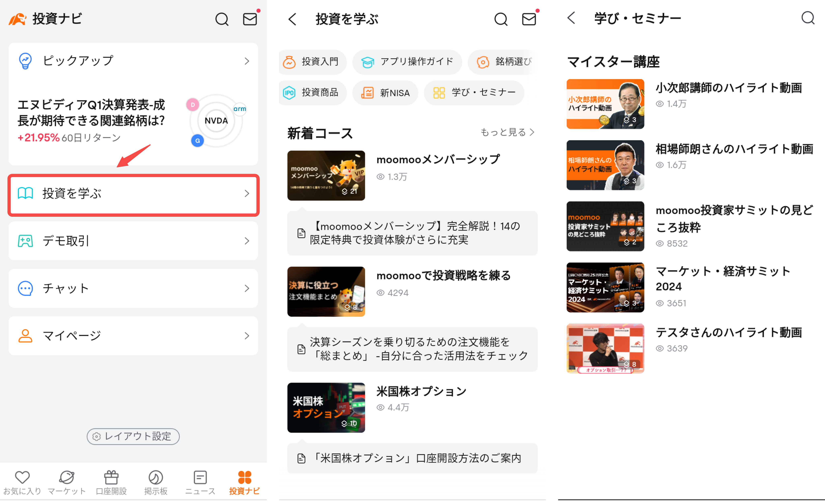Viewport: 825px width, 504px height.
Task: Open 小次郎講師のハイライト動画 thumbnail
Action: click(605, 104)
